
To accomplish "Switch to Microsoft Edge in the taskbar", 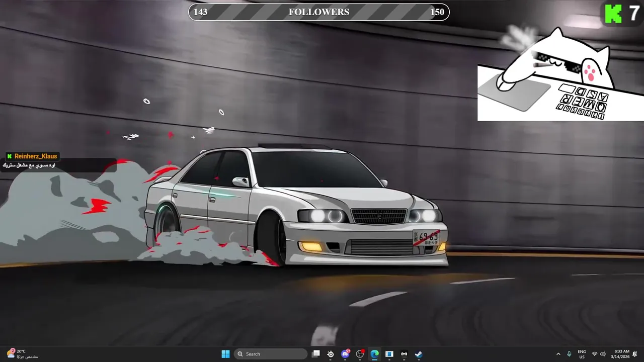I will tap(374, 354).
